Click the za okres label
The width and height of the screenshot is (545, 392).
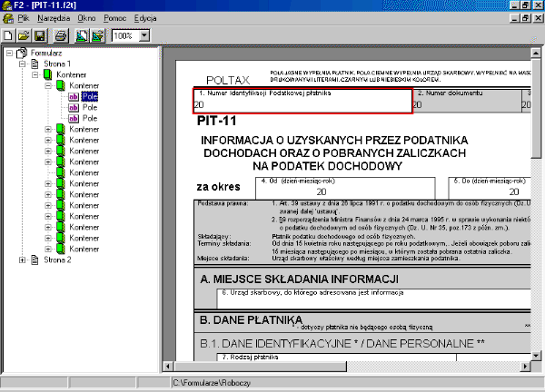[218, 187]
